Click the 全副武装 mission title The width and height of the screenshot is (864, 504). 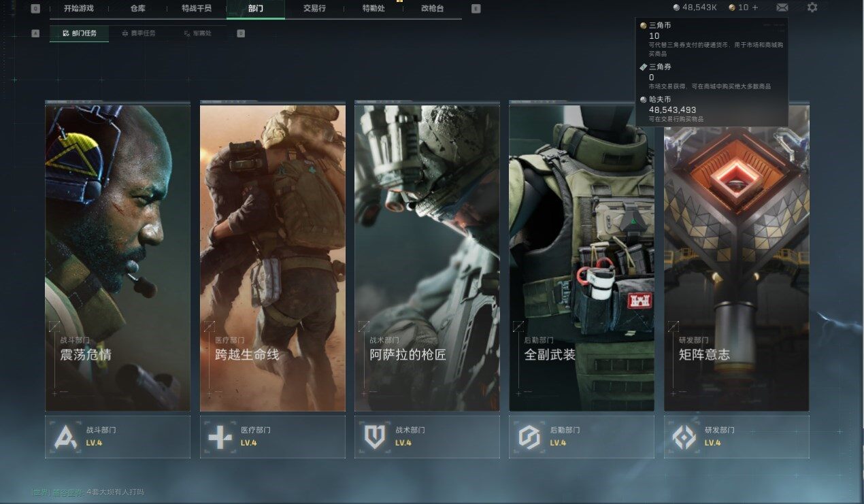pyautogui.click(x=550, y=354)
